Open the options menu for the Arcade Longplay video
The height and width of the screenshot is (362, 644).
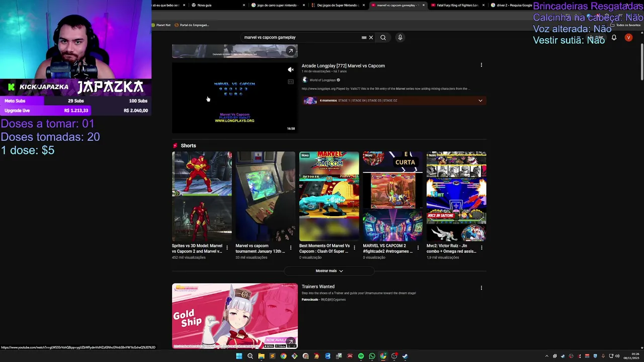[481, 65]
